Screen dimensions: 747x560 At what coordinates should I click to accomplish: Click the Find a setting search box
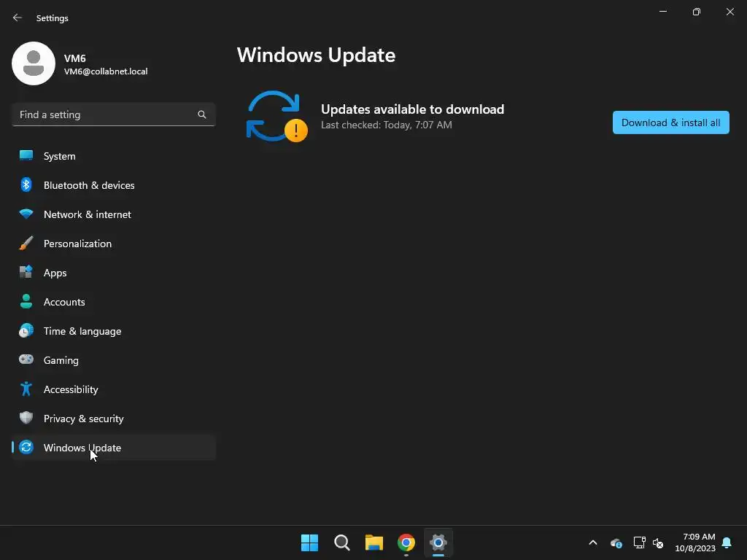point(113,114)
